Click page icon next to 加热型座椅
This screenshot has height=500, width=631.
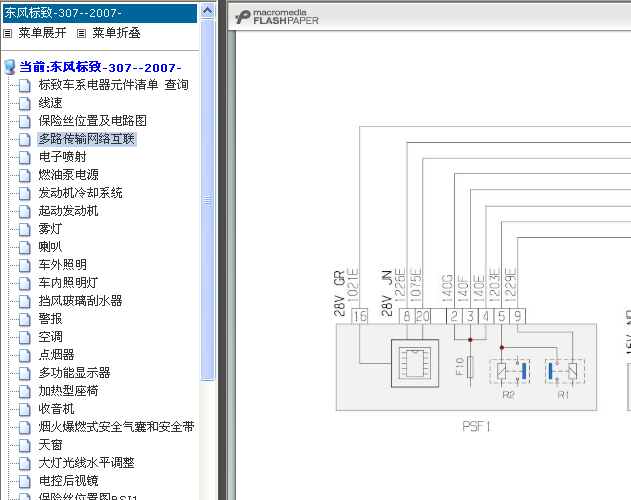pyautogui.click(x=25, y=391)
